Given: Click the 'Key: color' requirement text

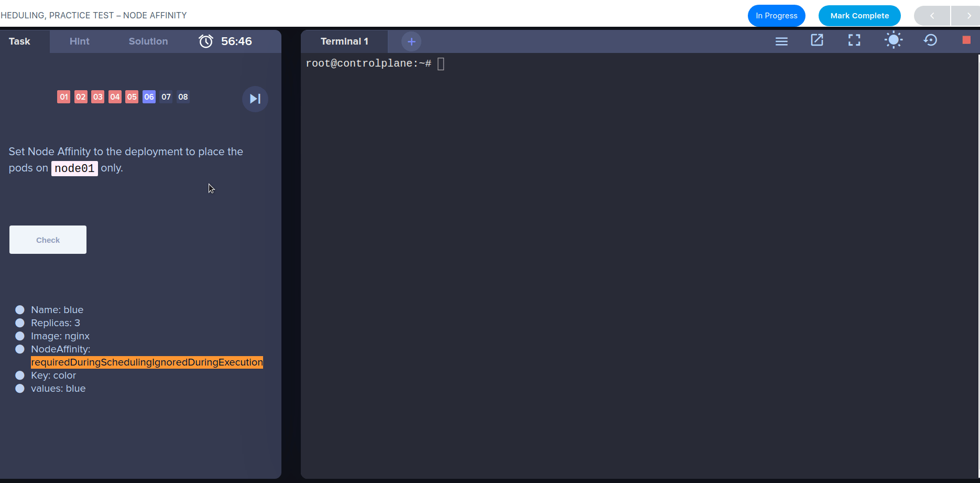Looking at the screenshot, I should [x=53, y=375].
